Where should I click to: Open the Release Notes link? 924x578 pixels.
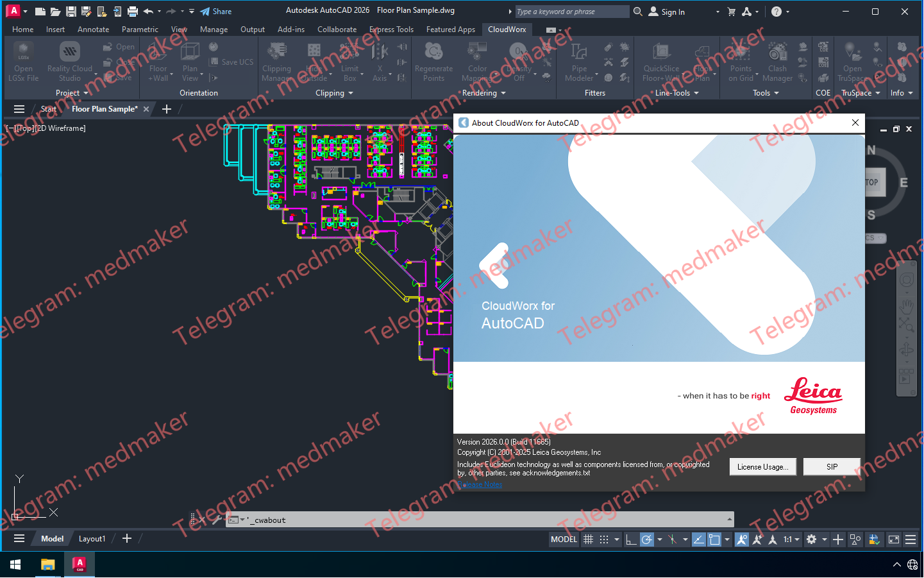(479, 484)
